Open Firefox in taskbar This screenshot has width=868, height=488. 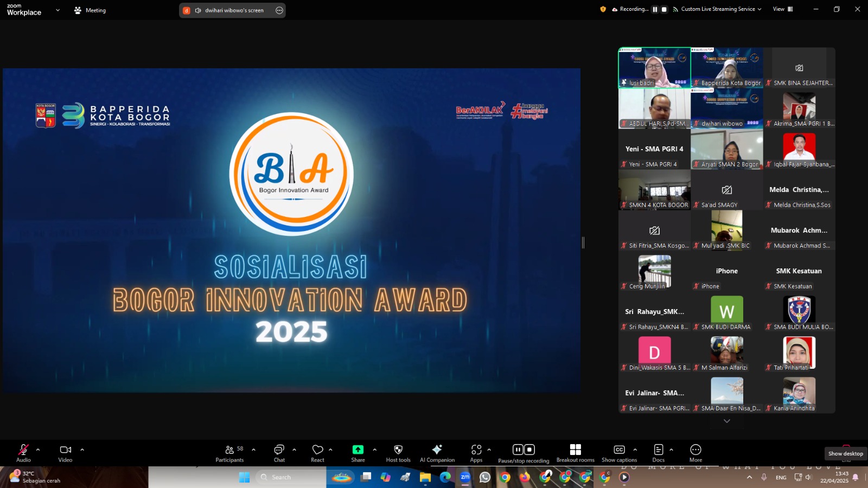(x=525, y=477)
